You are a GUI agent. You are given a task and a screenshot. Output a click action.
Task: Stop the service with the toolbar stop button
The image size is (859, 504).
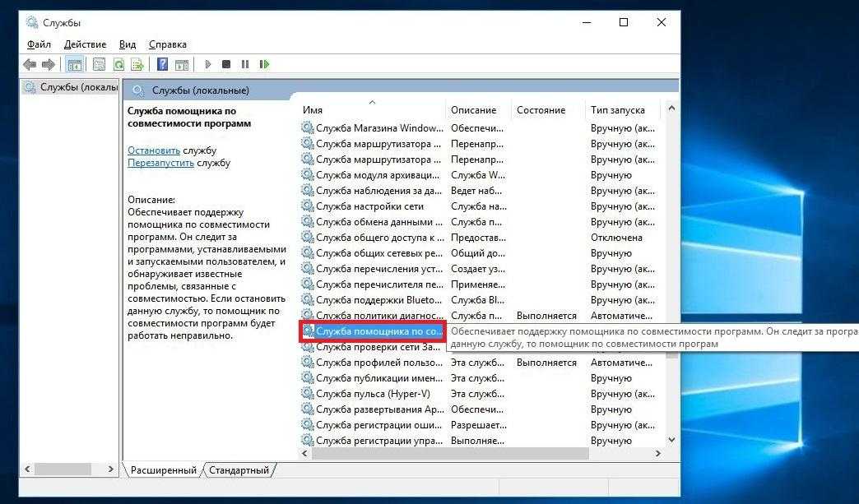[x=226, y=64]
